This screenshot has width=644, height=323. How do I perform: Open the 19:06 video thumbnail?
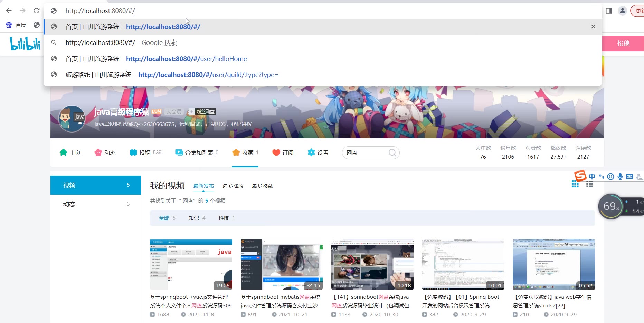coord(191,264)
